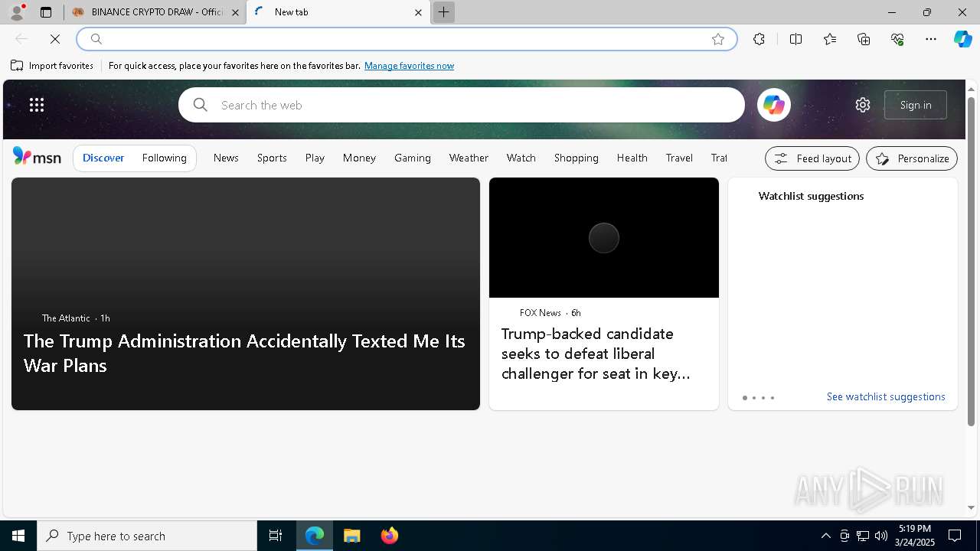
Task: Switch to the New tab tab
Action: (338, 12)
